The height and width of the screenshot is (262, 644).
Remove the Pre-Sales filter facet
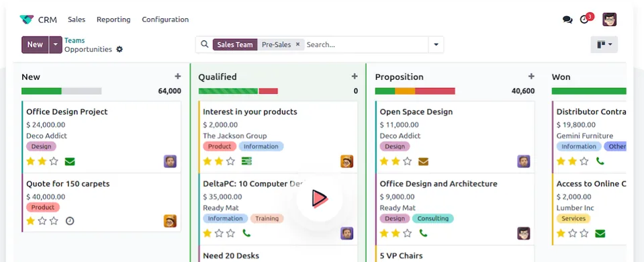coord(298,44)
